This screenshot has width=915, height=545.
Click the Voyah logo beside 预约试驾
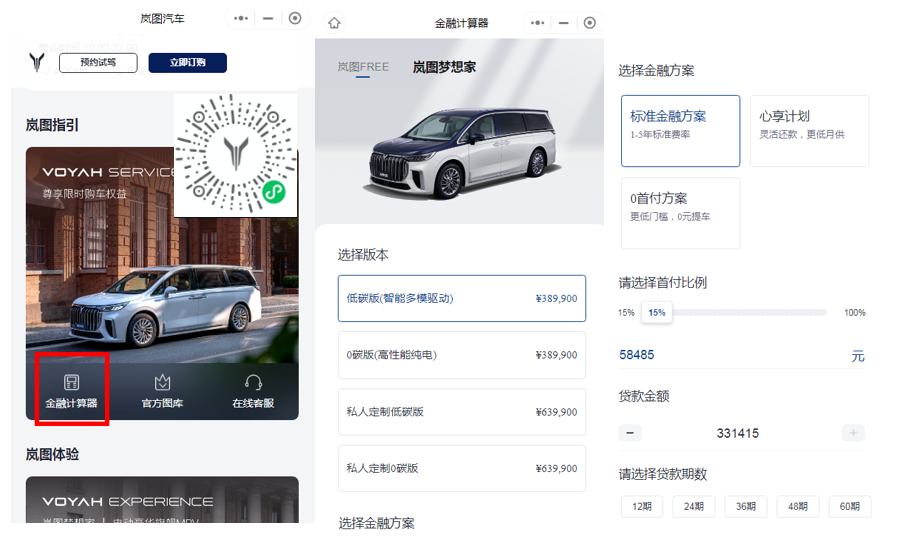tap(37, 62)
